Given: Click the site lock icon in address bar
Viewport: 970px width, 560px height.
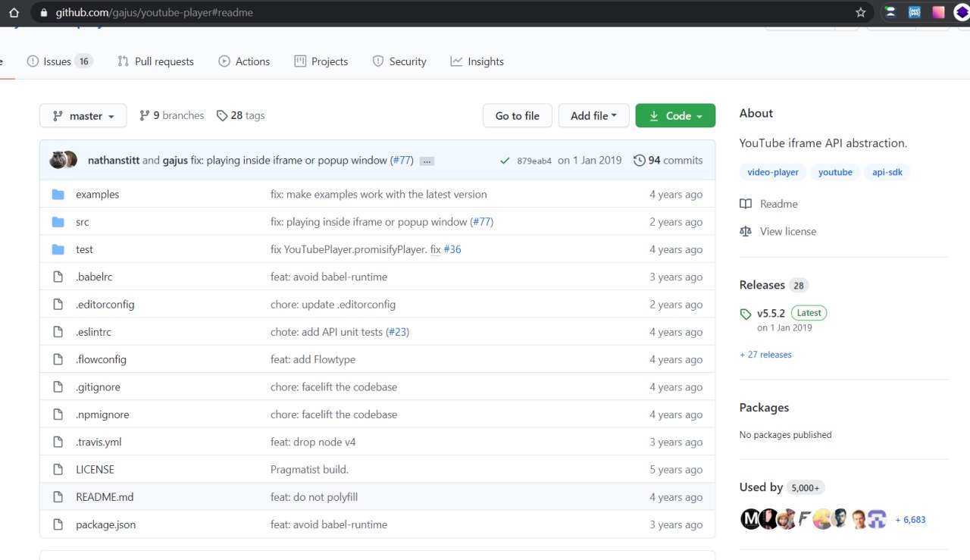Looking at the screenshot, I should coord(42,13).
